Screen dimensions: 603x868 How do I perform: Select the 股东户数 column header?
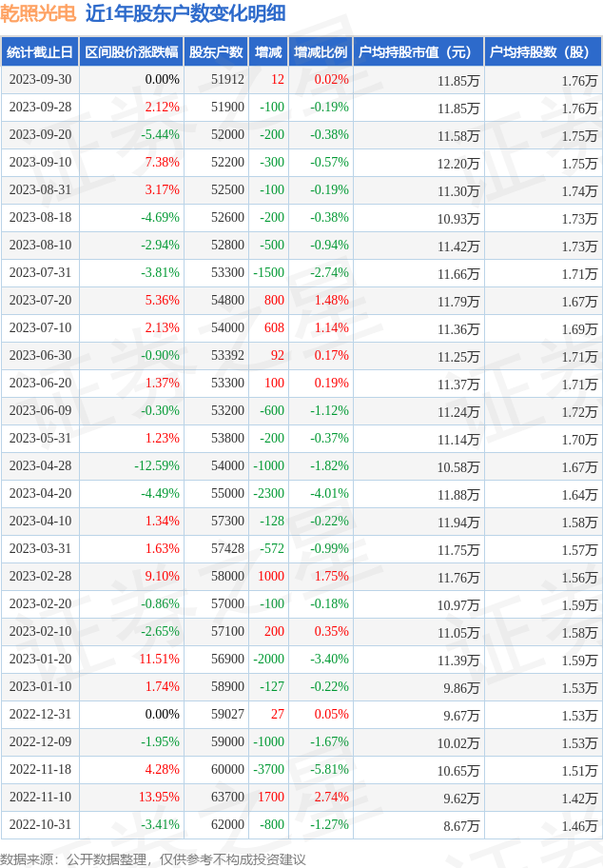(216, 52)
